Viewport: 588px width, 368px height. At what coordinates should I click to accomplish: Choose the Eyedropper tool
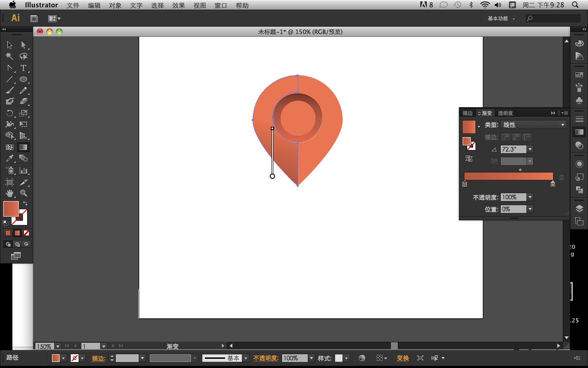point(10,159)
